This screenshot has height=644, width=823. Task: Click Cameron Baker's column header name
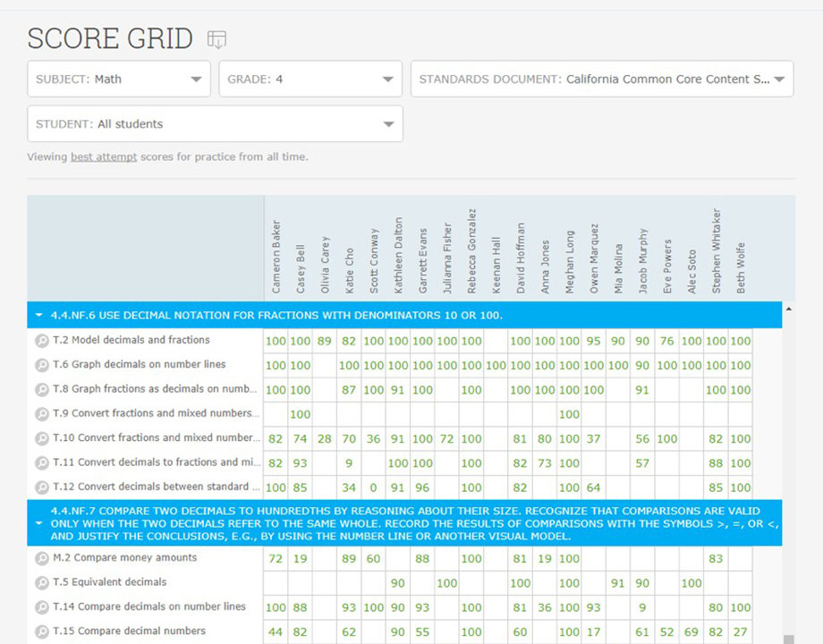[x=276, y=255]
